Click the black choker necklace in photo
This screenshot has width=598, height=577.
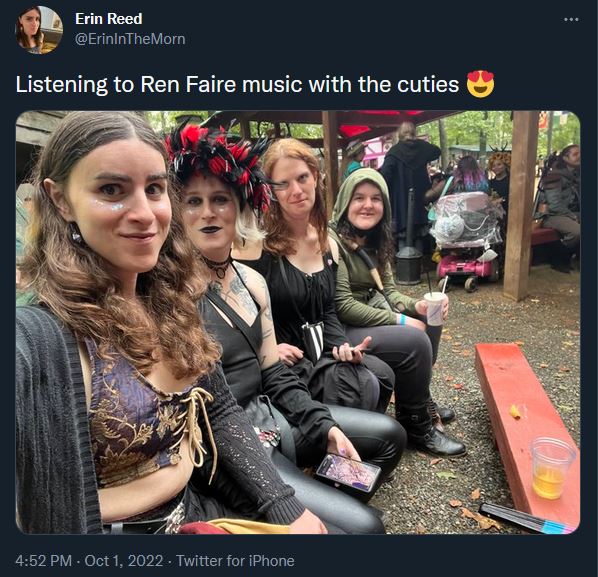(x=218, y=265)
